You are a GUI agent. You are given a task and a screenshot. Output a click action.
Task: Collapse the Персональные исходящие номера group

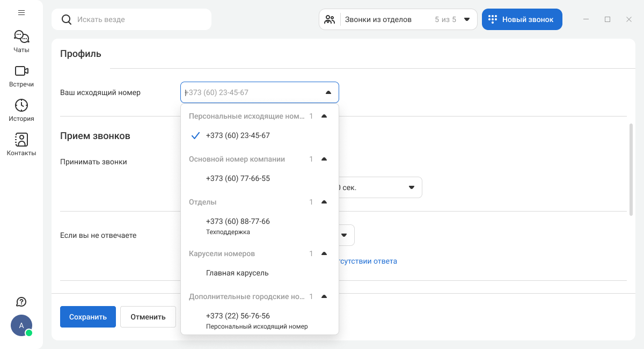coord(324,116)
